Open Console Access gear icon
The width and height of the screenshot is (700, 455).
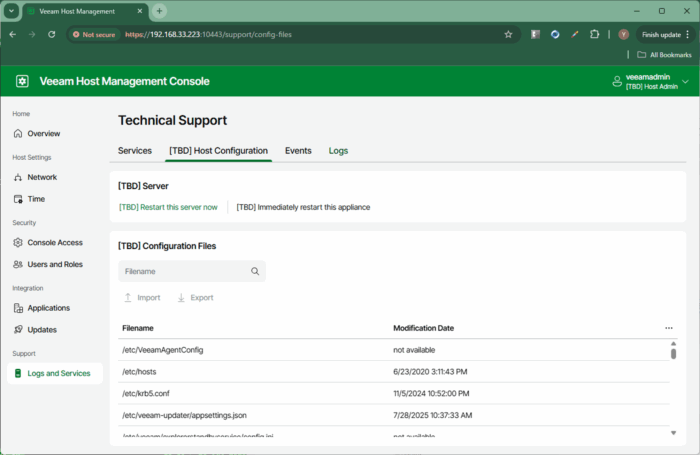pos(18,242)
